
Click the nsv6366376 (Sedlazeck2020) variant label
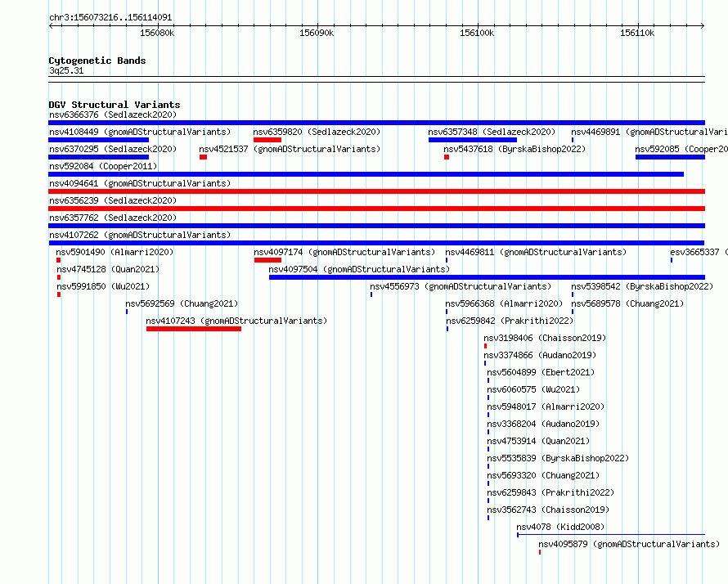point(113,115)
